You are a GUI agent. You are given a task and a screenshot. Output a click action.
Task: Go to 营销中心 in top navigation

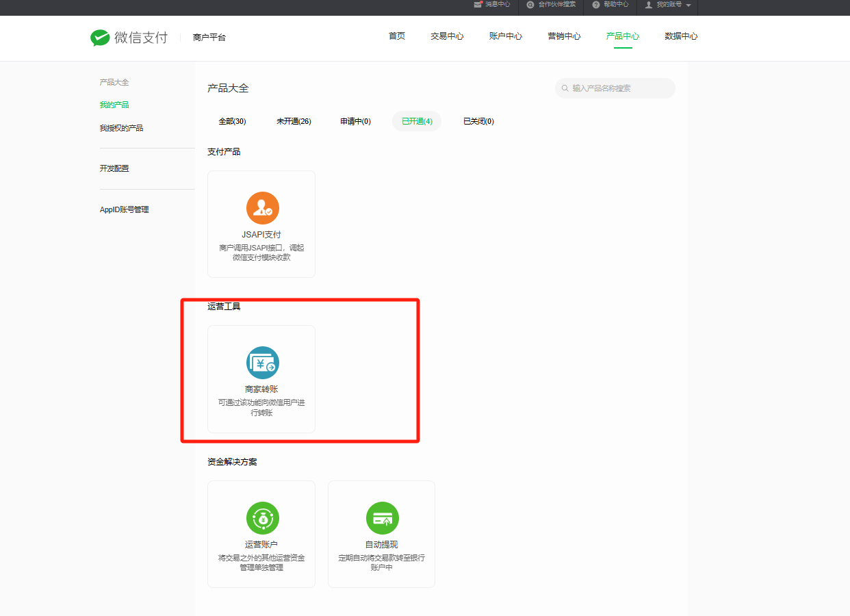(x=564, y=36)
